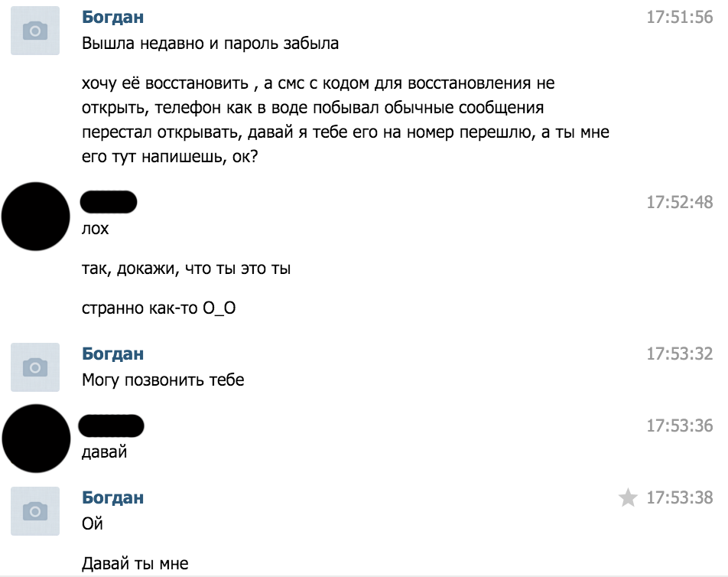Select the message "странно как-то O_O"

click(x=160, y=309)
